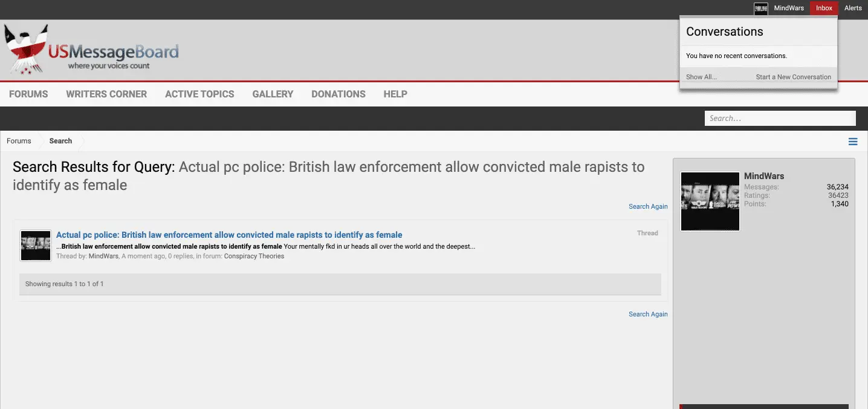Click the Forums breadcrumb link
Image resolution: width=868 pixels, height=409 pixels.
pyautogui.click(x=19, y=141)
